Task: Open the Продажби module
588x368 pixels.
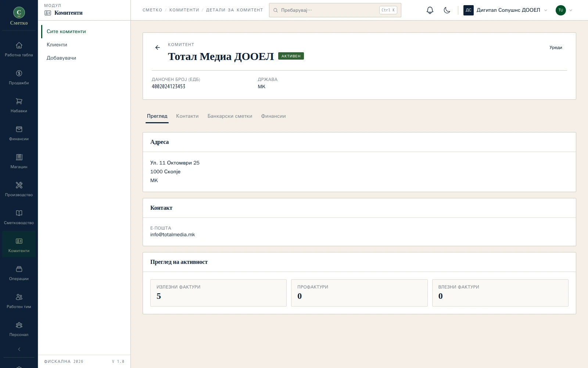Action: pyautogui.click(x=19, y=77)
